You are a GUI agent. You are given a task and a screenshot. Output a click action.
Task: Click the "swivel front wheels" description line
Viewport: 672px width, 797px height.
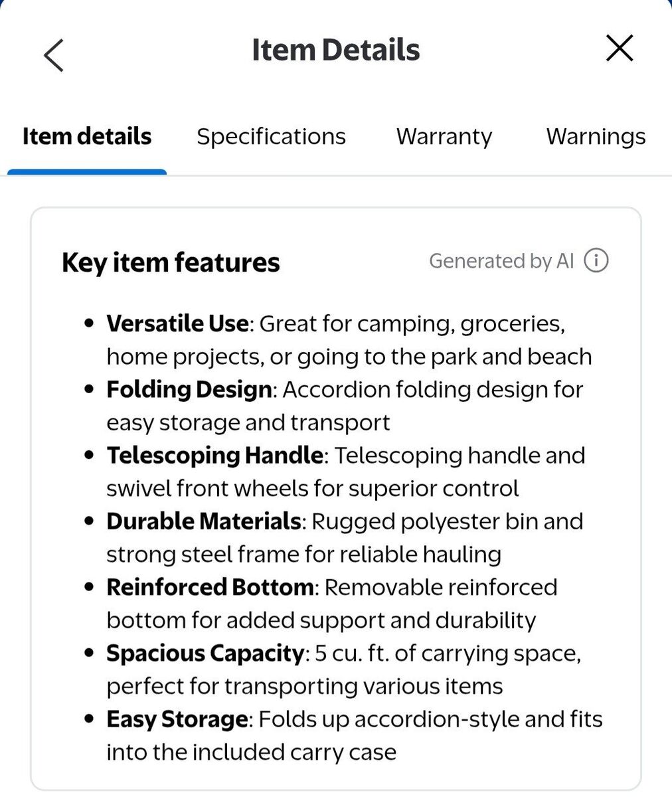[x=313, y=489]
